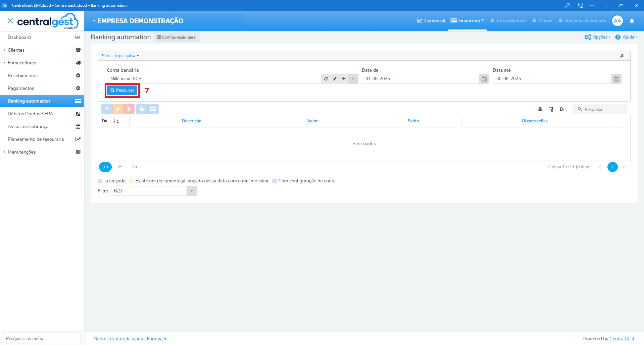Open the Conta bancária dropdown arrow
644x345 pixels.
click(x=353, y=79)
